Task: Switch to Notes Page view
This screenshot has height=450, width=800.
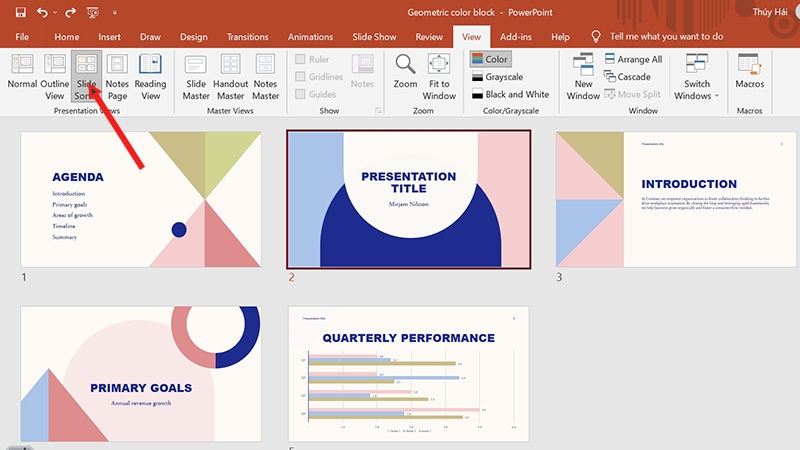Action: (117, 76)
